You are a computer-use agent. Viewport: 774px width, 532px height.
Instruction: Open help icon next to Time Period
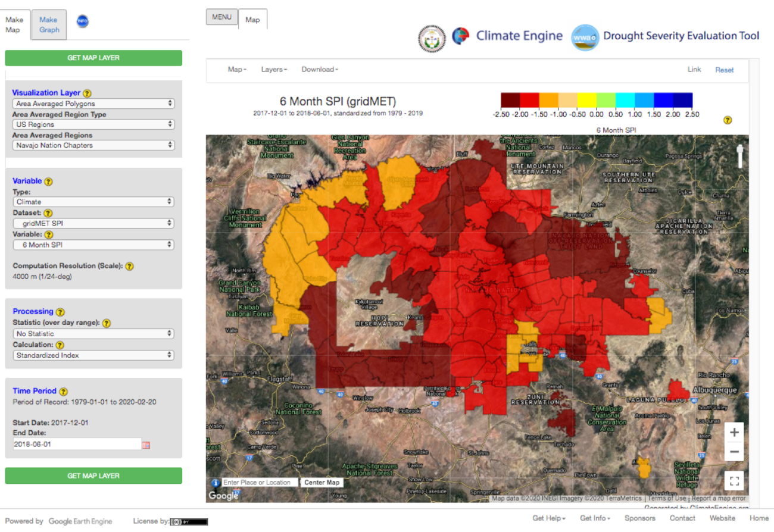(x=64, y=392)
